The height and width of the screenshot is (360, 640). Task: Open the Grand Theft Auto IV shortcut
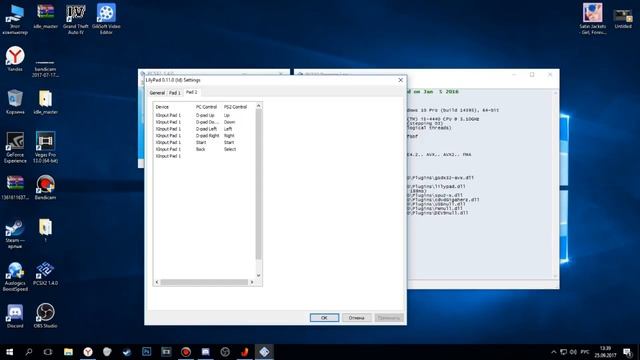76,19
